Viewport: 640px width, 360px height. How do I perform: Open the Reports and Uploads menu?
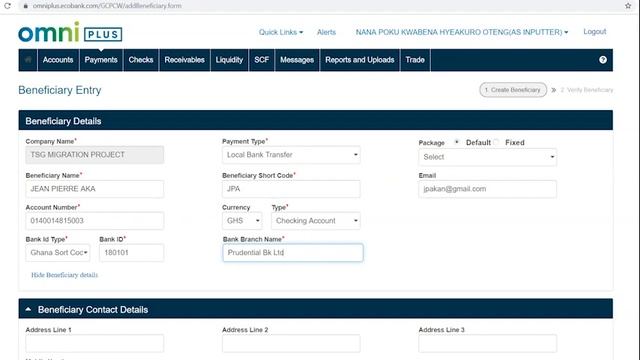click(x=360, y=60)
